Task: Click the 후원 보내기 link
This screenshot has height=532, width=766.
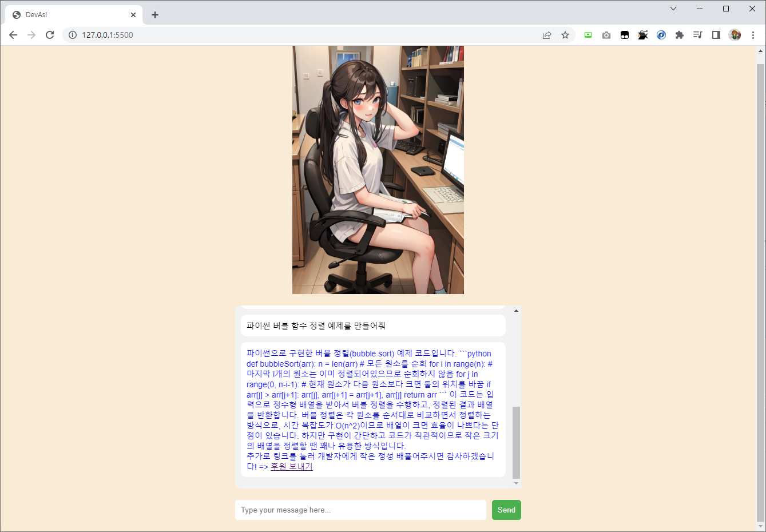Action: 292,466
